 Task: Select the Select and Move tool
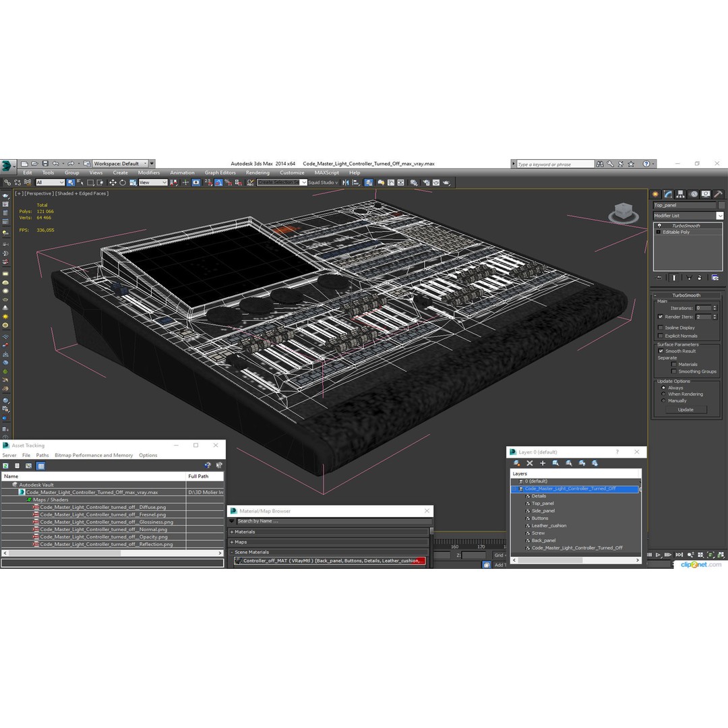[x=113, y=183]
